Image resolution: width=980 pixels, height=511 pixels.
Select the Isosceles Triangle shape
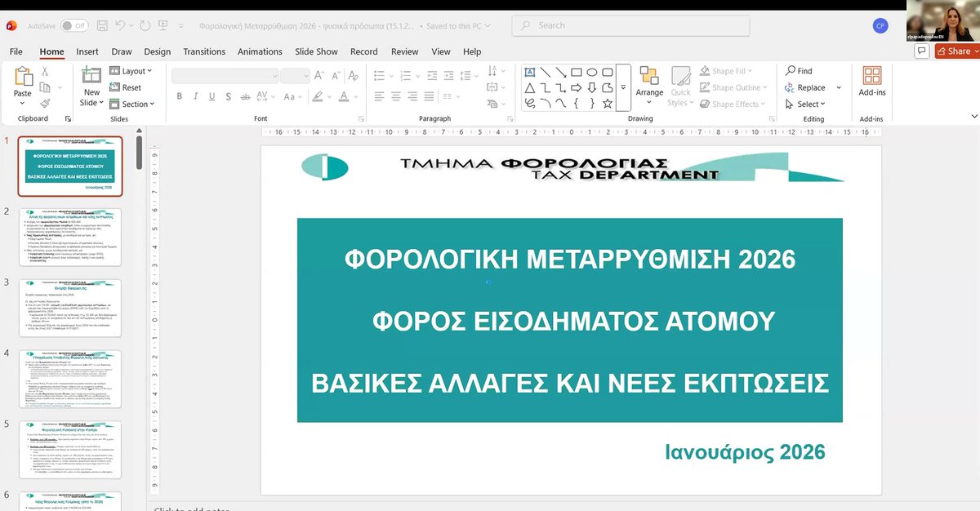[x=530, y=87]
